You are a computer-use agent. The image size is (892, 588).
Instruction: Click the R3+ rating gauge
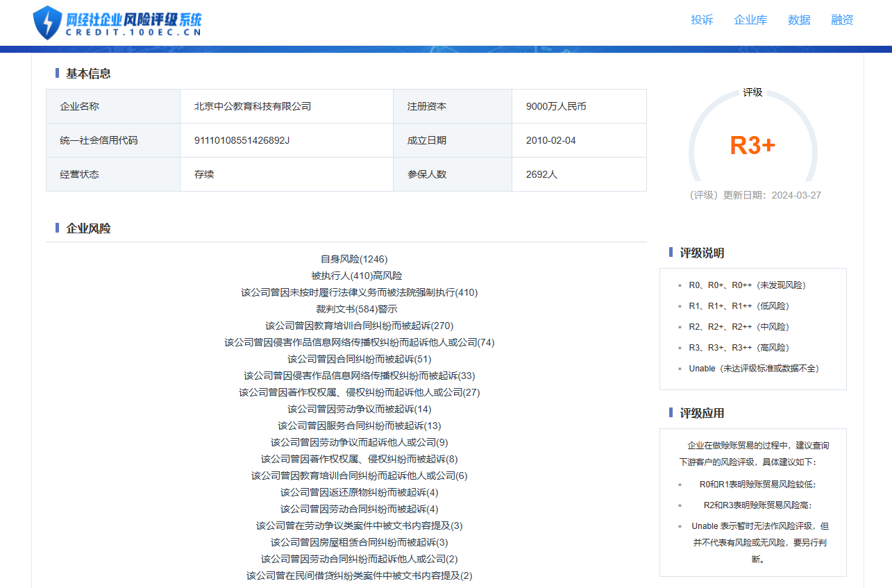[x=752, y=145]
